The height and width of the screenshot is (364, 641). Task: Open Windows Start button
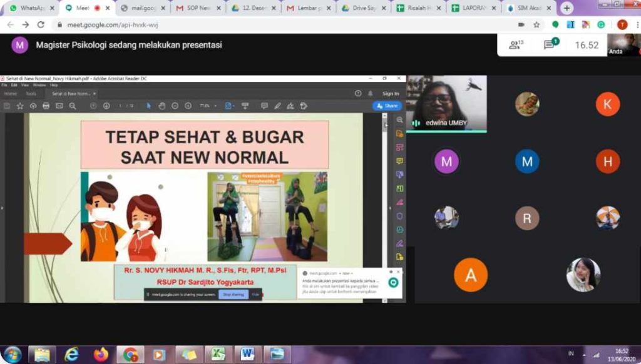13,354
